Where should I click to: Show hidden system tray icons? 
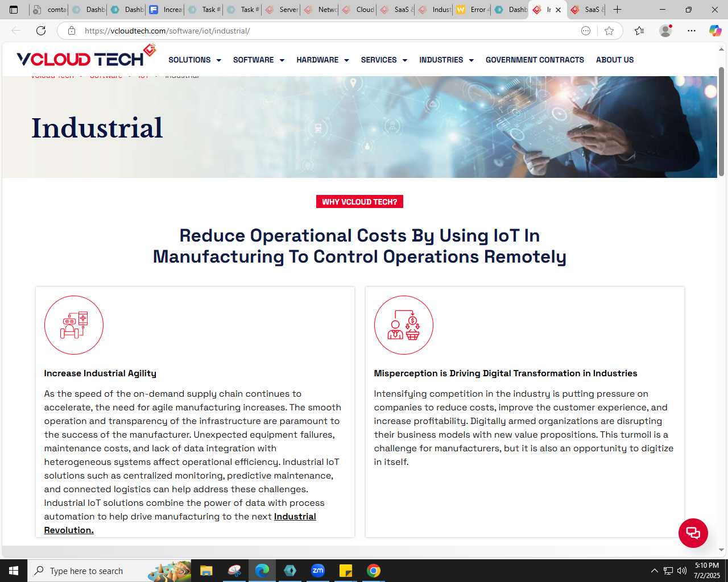coord(654,571)
